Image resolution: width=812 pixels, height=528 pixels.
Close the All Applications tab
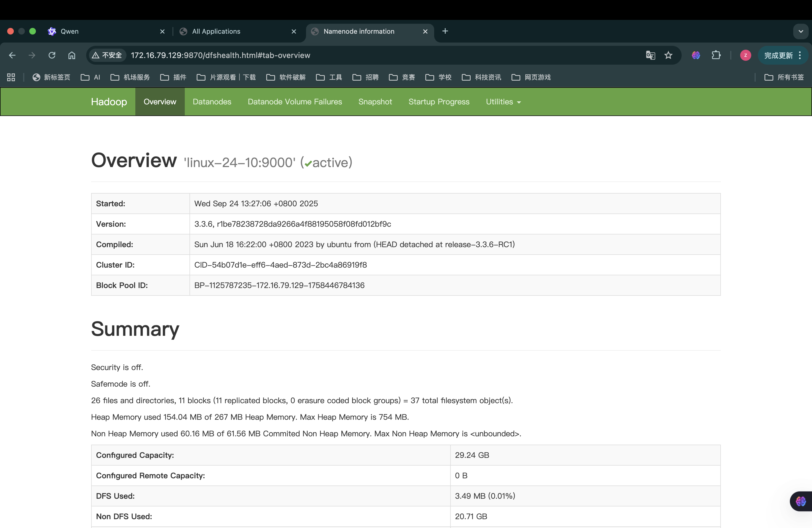coord(294,31)
